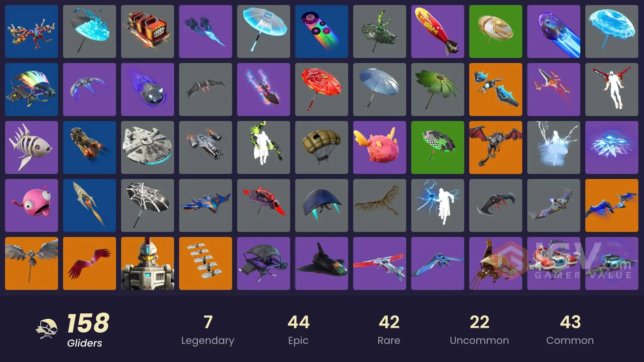
Task: Choose the skeleton fish bones glider
Action: [32, 147]
